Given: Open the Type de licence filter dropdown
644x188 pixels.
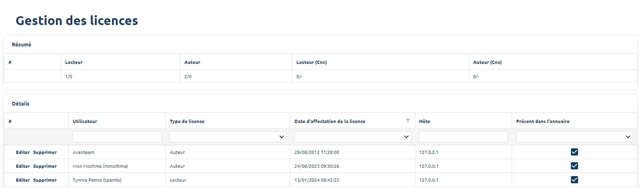Looking at the screenshot, I should point(228,137).
